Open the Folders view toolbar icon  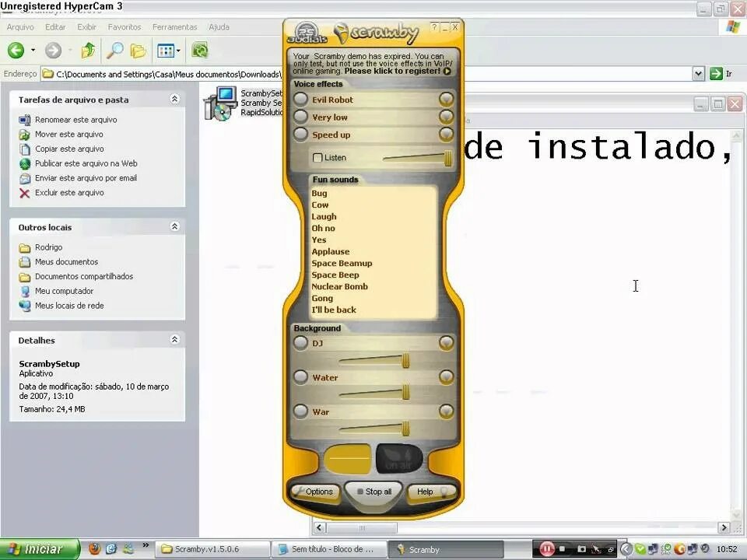tap(139, 50)
